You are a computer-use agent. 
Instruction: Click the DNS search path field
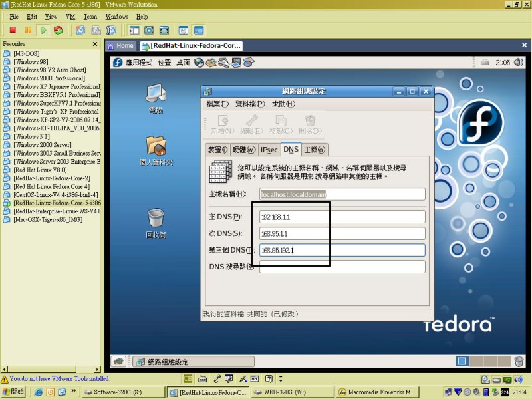tap(342, 267)
